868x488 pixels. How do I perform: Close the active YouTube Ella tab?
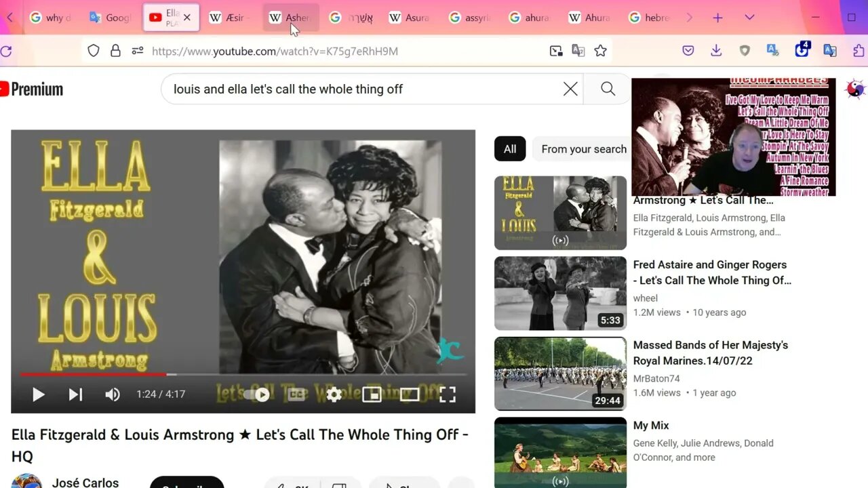[187, 18]
